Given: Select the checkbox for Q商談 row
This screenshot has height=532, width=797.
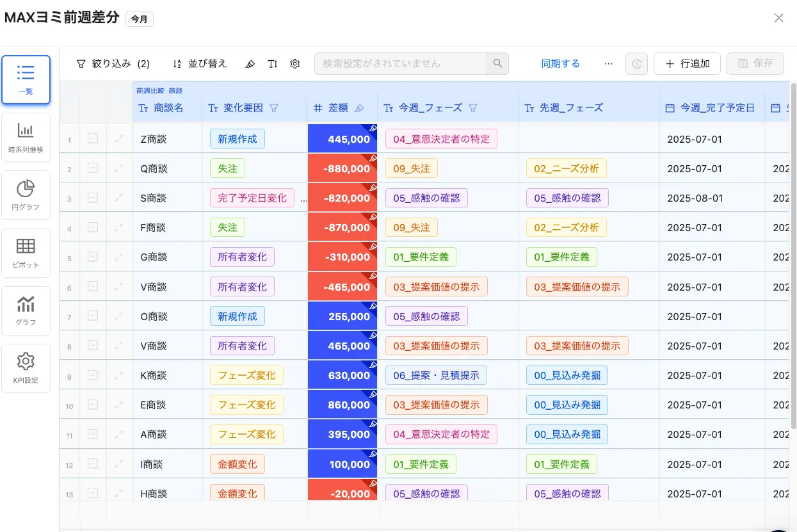Looking at the screenshot, I should point(93,168).
